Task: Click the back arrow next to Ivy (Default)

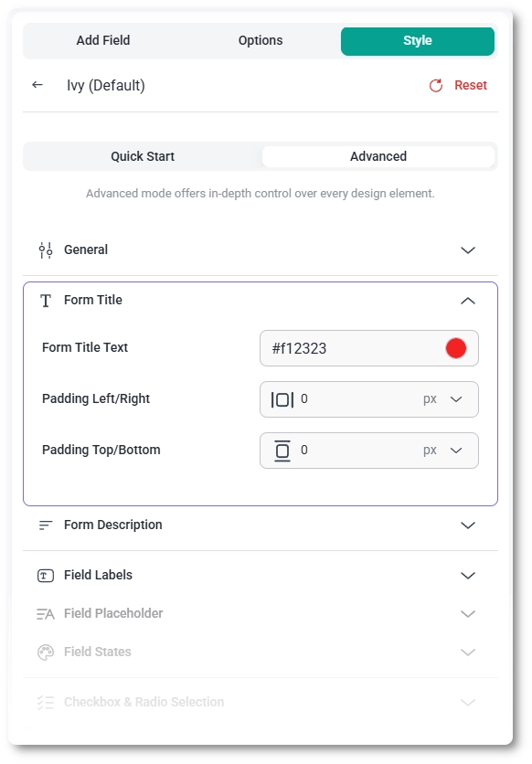Action: tap(37, 85)
